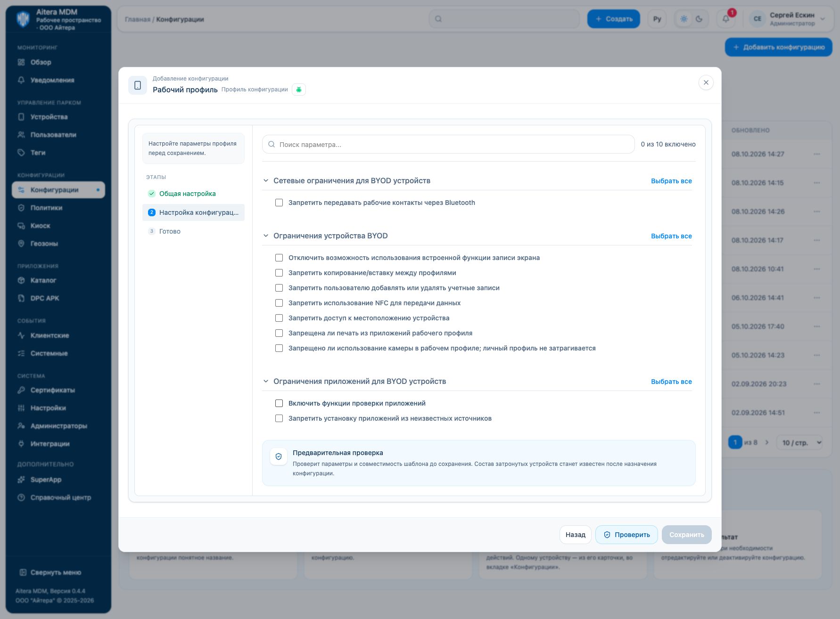Select the light theme sun icon

[x=684, y=19]
